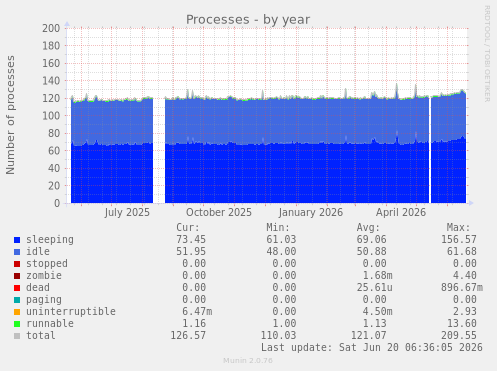The image size is (497, 371).
Task: Click the runnable legend color swatch
Action: click(x=17, y=324)
